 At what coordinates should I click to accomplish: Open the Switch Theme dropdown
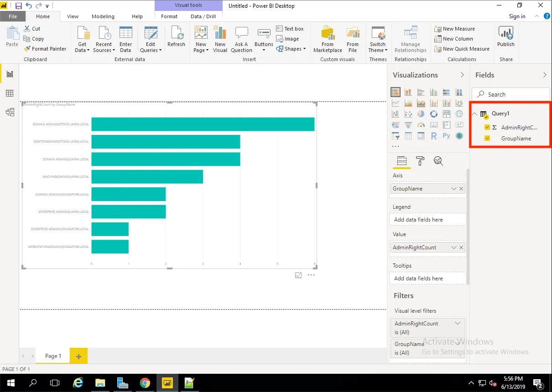pyautogui.click(x=378, y=39)
